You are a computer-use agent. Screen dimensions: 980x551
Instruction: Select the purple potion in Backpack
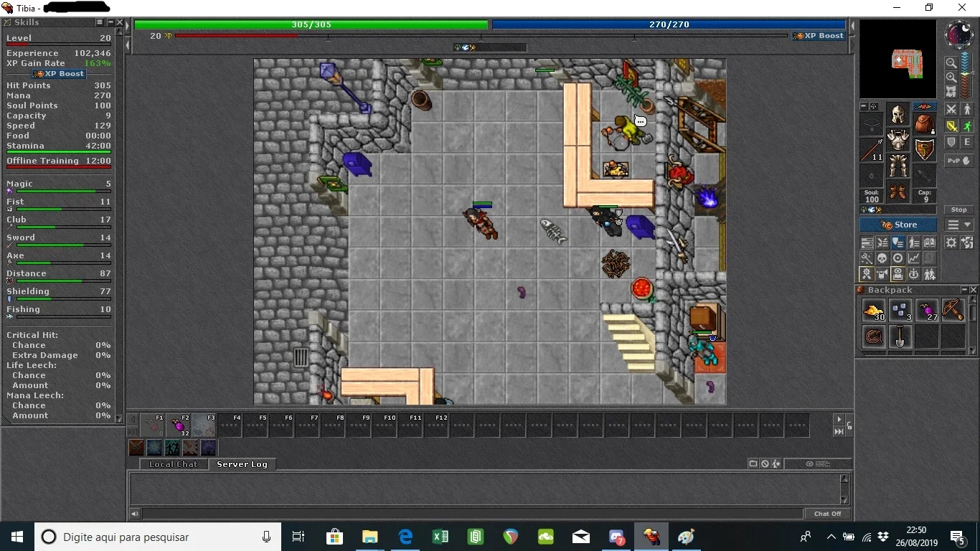[927, 311]
